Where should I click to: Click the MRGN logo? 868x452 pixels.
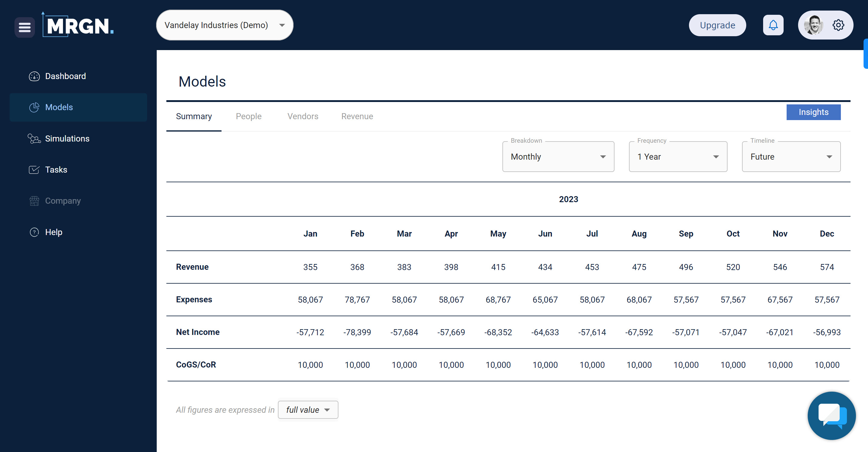click(x=78, y=25)
